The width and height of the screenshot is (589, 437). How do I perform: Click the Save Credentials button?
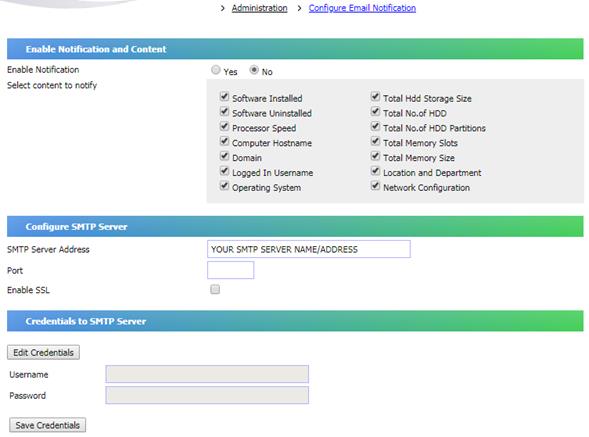pos(47,425)
